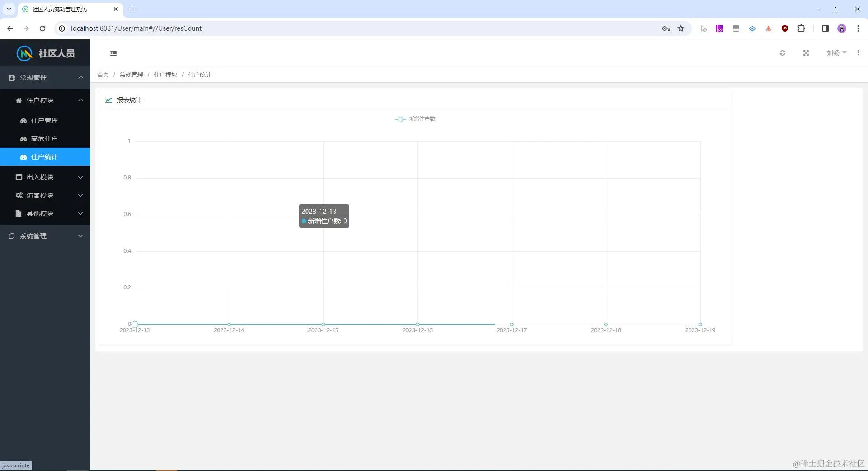868x471 pixels.
Task: Toggle the sidebar collapse icon
Action: tap(113, 53)
